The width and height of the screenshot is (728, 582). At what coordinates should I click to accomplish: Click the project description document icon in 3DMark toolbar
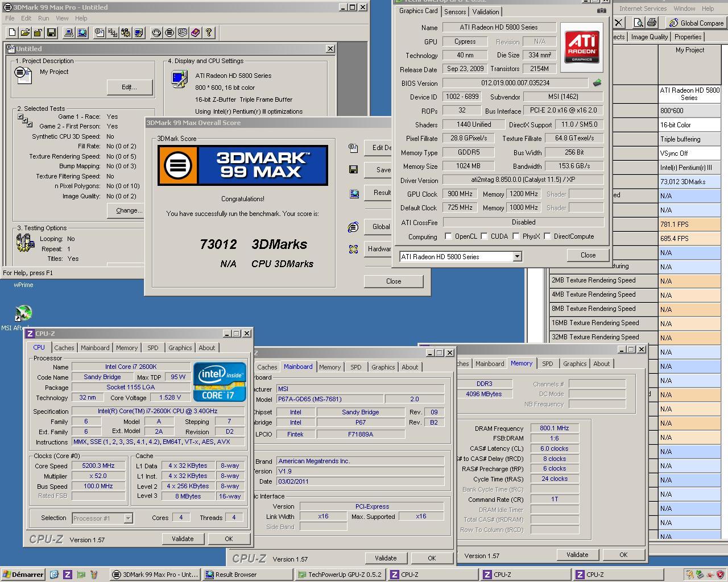click(100, 33)
